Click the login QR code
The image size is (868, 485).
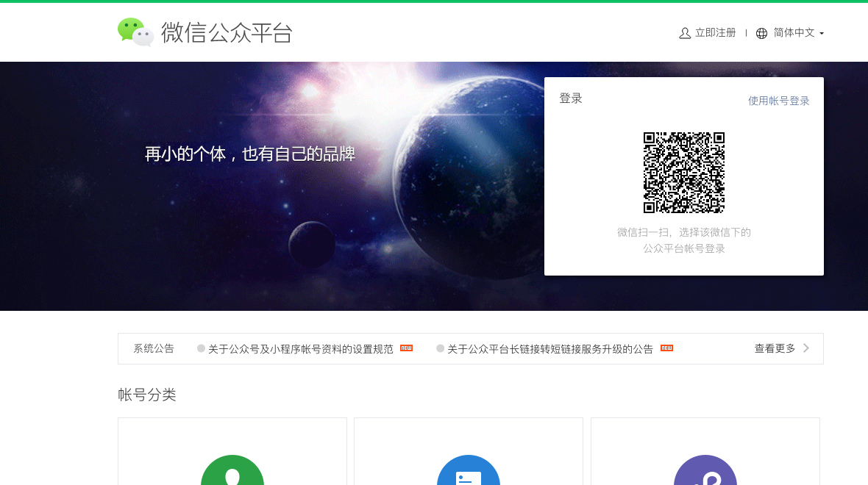click(x=683, y=173)
